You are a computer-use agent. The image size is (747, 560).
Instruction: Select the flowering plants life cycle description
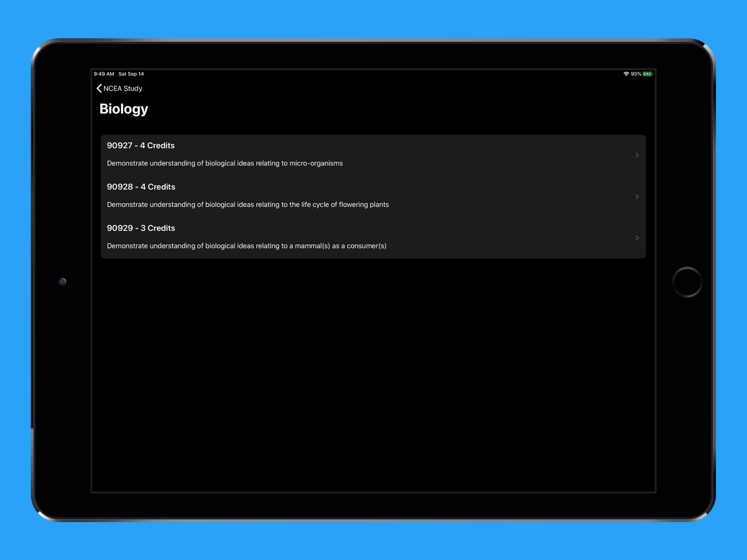point(247,205)
